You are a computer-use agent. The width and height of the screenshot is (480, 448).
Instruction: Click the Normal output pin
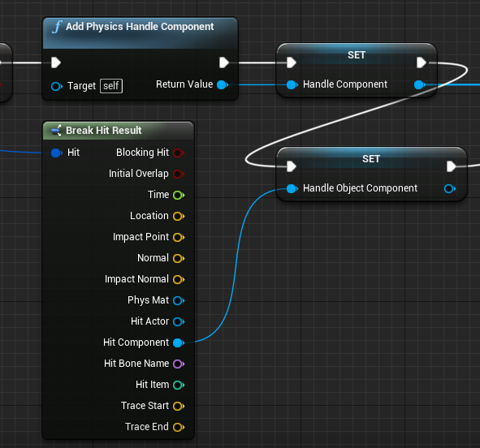click(179, 258)
